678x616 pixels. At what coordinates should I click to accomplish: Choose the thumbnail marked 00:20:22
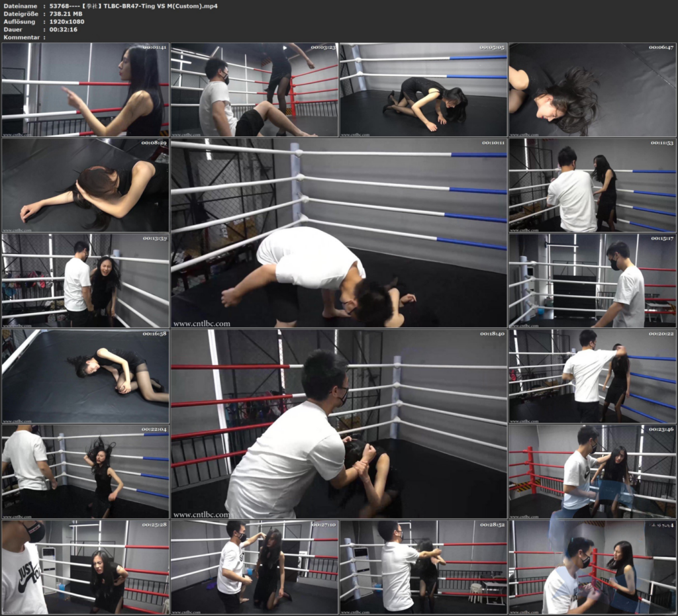[x=593, y=376]
